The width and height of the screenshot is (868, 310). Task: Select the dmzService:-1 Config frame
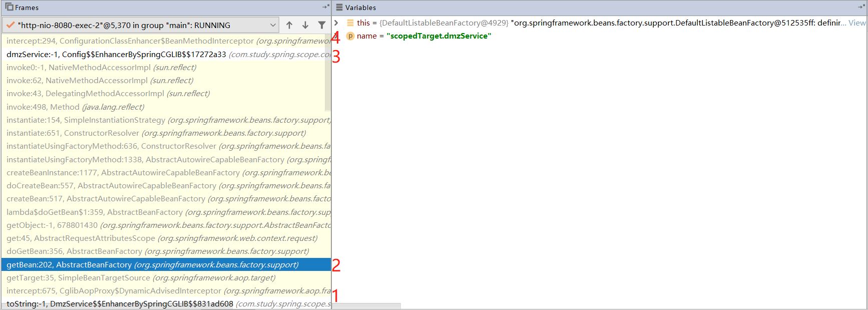(x=116, y=54)
